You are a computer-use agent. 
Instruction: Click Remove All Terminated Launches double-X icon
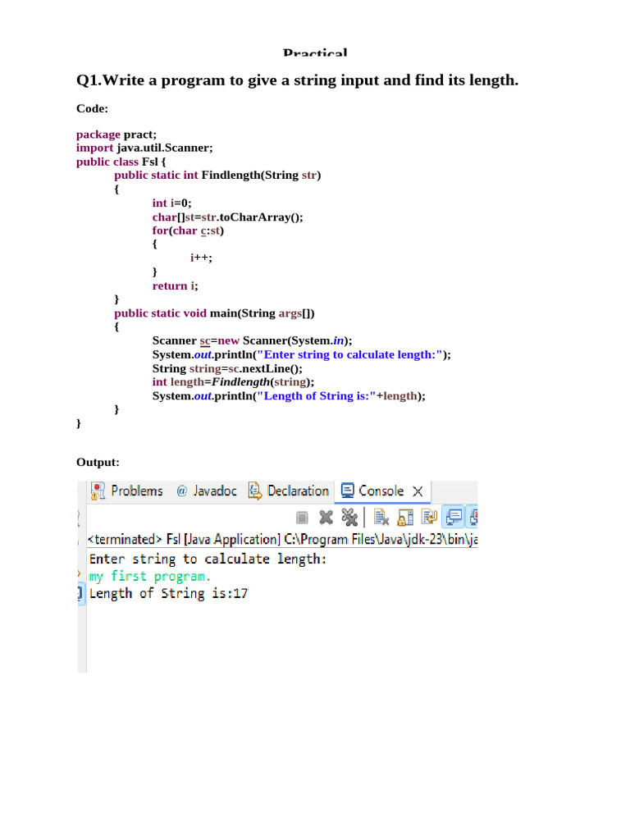pos(349,517)
